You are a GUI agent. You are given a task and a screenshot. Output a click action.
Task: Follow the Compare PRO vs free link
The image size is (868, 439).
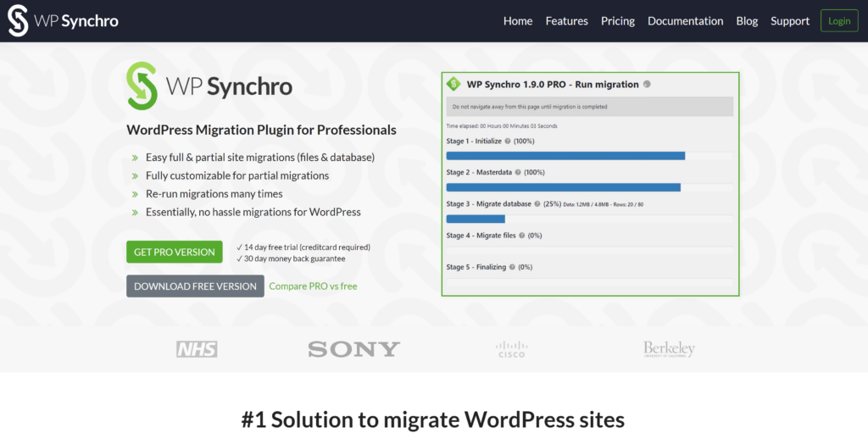pyautogui.click(x=313, y=286)
